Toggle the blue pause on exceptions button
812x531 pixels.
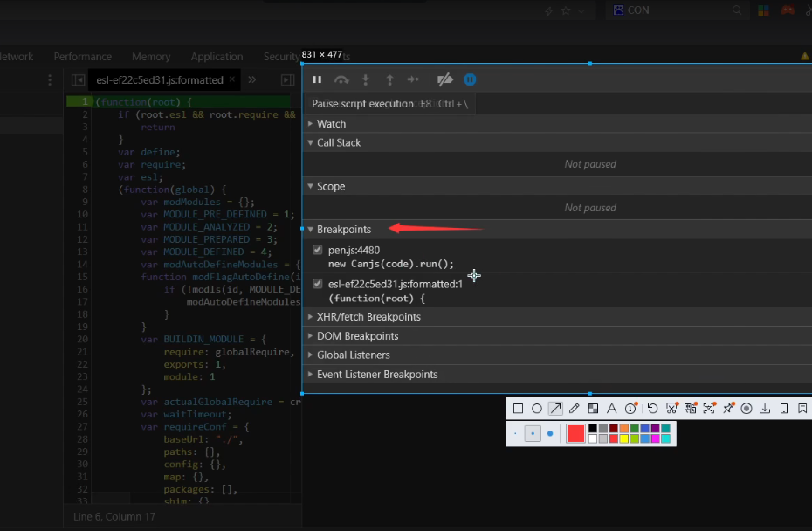[470, 79]
